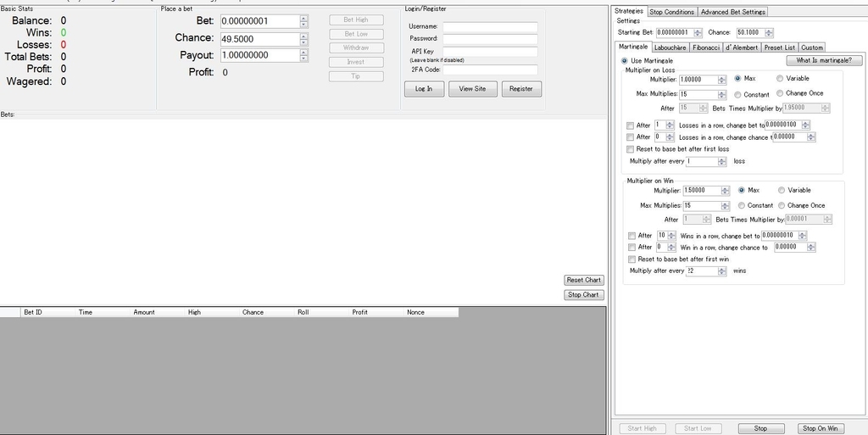
Task: Enable After losses in a row change chance
Action: [630, 137]
